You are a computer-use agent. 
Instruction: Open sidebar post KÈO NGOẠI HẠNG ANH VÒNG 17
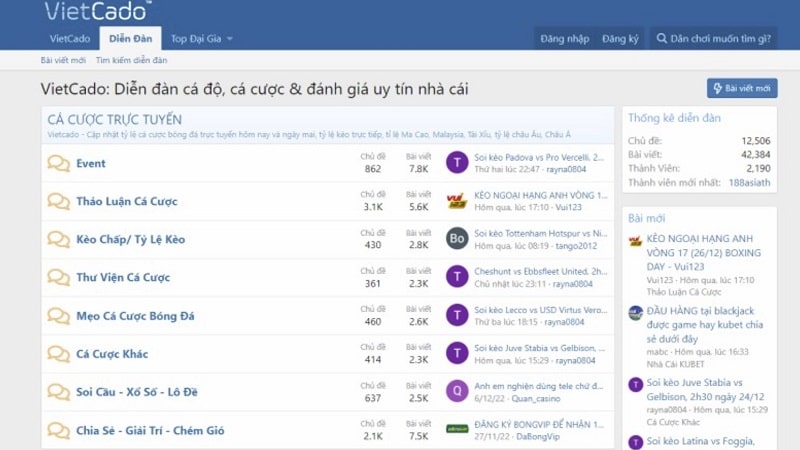704,253
